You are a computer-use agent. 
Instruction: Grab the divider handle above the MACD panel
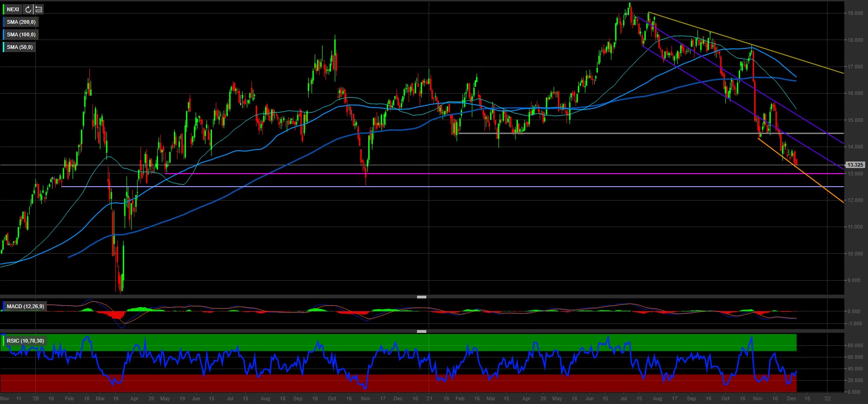[x=422, y=296]
